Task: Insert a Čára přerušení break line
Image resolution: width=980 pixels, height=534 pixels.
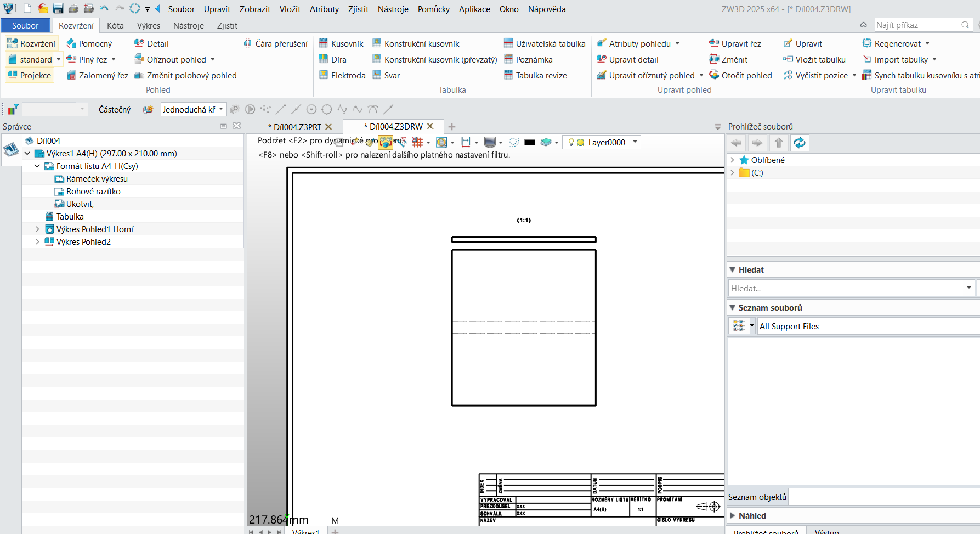Action: pos(275,43)
